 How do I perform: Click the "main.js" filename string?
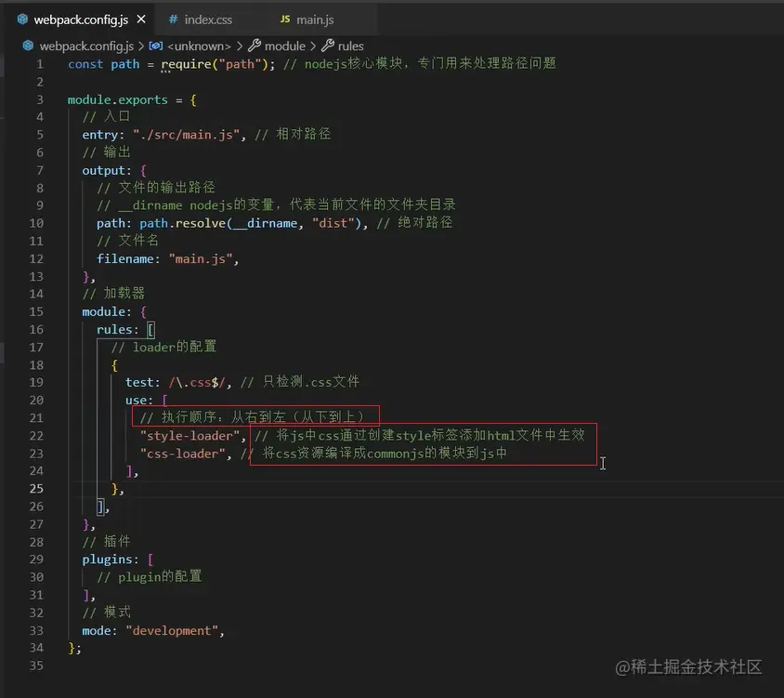tap(200, 258)
